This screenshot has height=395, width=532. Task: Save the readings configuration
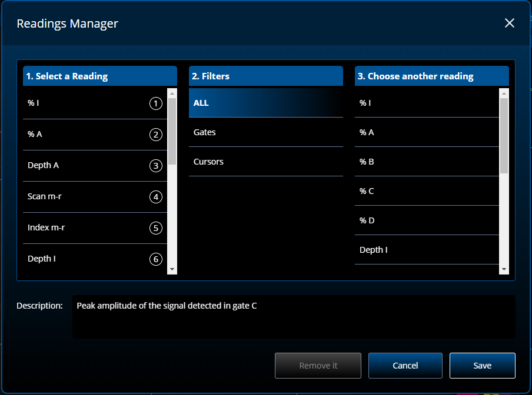[x=482, y=366]
